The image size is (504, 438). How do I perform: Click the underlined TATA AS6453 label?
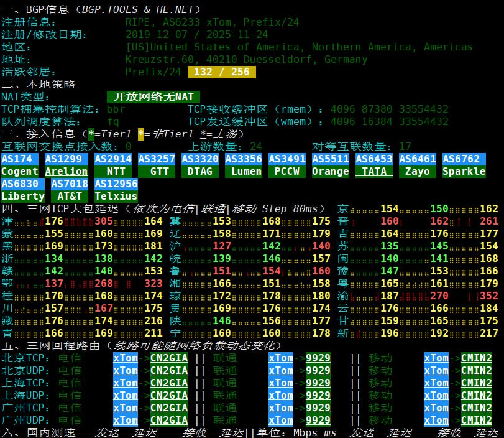point(374,172)
